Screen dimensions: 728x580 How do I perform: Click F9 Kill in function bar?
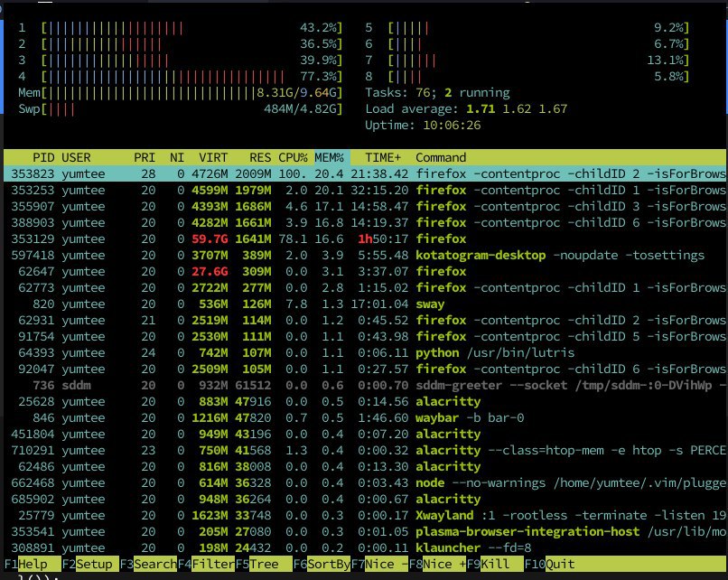495,565
